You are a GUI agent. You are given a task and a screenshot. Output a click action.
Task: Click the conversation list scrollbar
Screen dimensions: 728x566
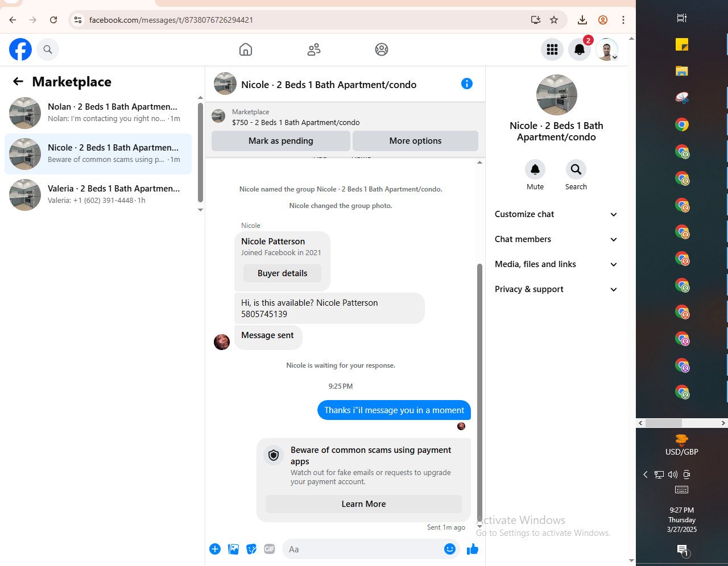click(x=200, y=152)
